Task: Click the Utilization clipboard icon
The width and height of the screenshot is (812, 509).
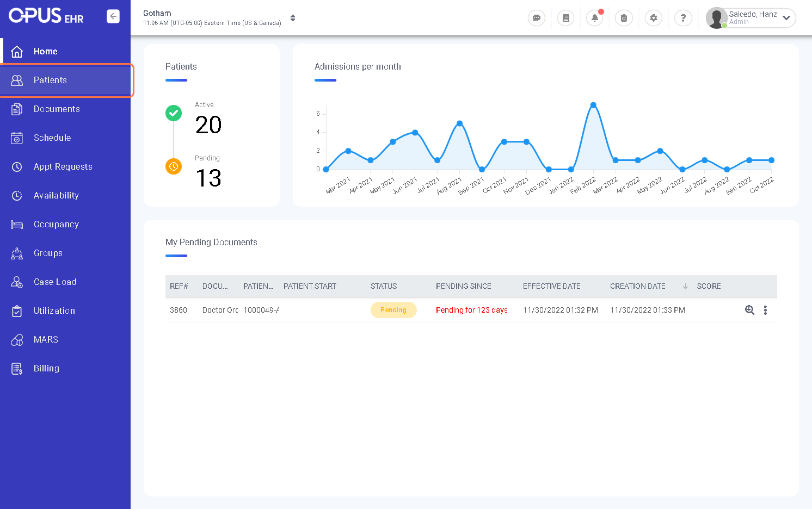Action: [x=17, y=311]
